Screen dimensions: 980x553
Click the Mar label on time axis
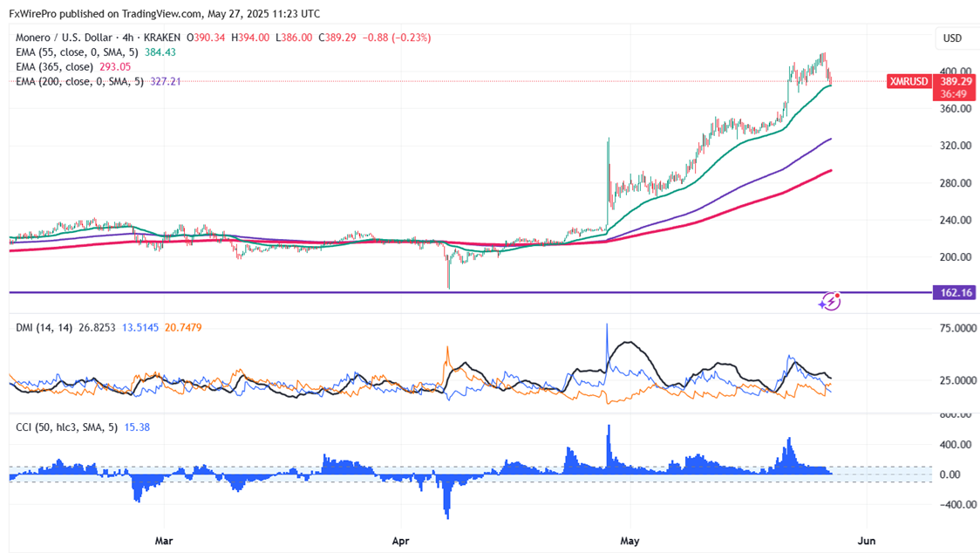point(164,541)
